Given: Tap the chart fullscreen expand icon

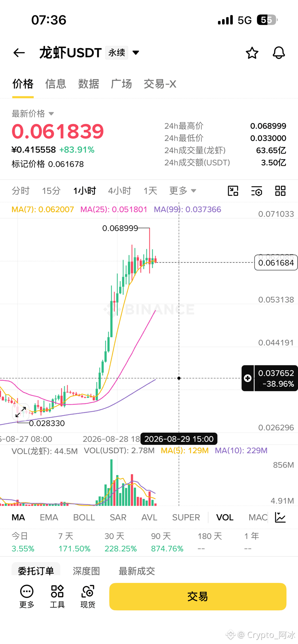Looking at the screenshot, I should [21, 412].
